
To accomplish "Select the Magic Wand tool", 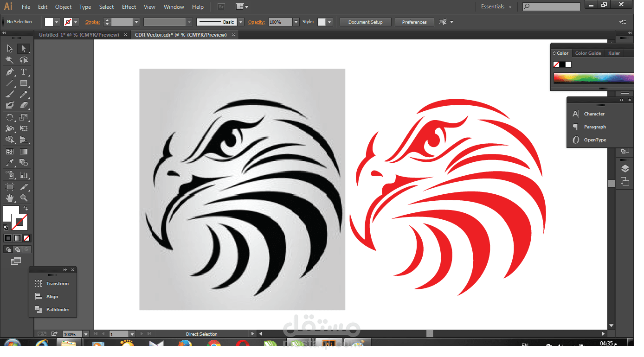I will [10, 60].
